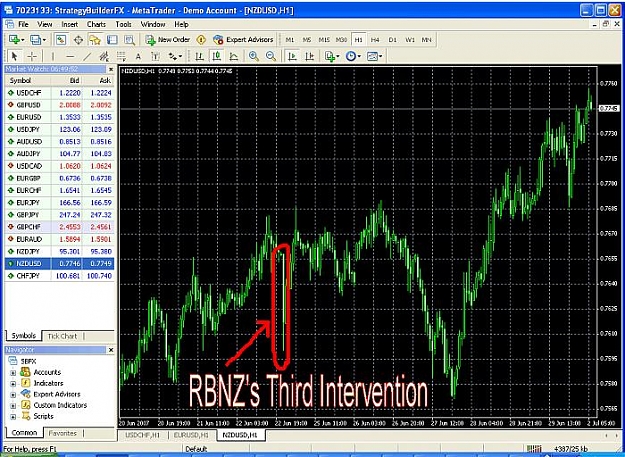Select the MN timeframe button

point(426,40)
